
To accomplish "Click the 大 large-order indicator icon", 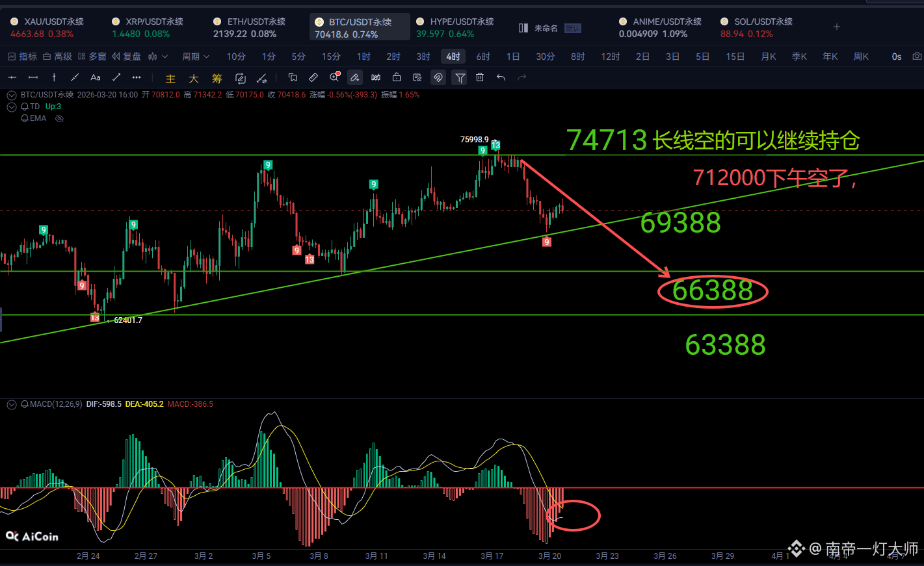I will pos(194,79).
